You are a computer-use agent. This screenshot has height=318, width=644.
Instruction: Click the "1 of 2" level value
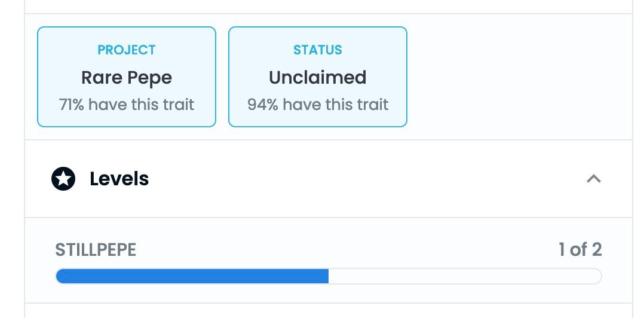(580, 250)
